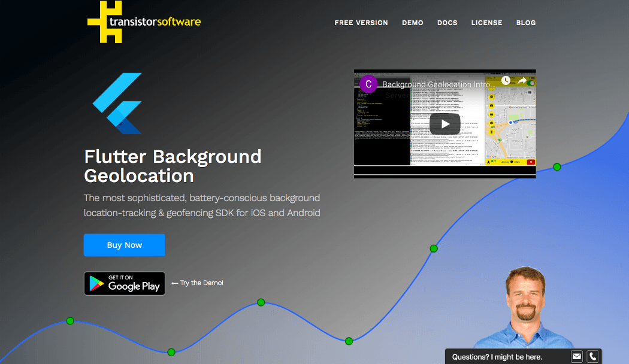
Task: Click the Get it on Google Play badge
Action: point(124,283)
